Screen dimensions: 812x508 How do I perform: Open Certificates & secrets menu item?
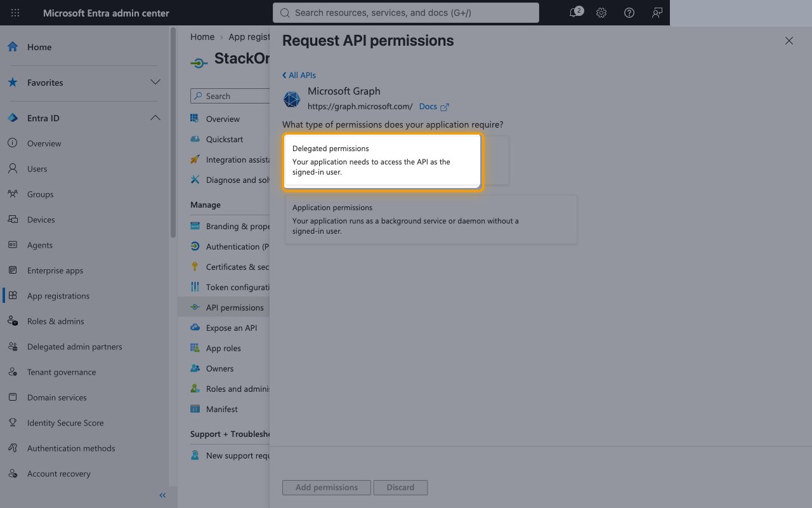point(237,267)
